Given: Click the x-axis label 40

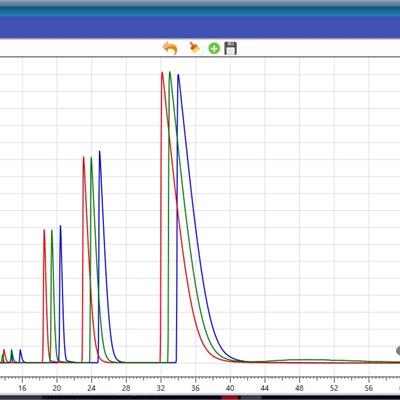Looking at the screenshot, I should (x=230, y=388).
